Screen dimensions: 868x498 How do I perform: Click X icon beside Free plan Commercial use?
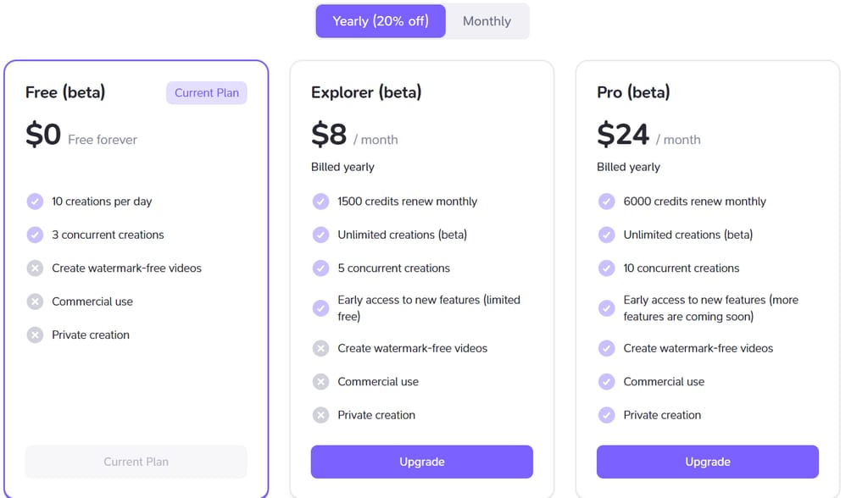click(35, 302)
